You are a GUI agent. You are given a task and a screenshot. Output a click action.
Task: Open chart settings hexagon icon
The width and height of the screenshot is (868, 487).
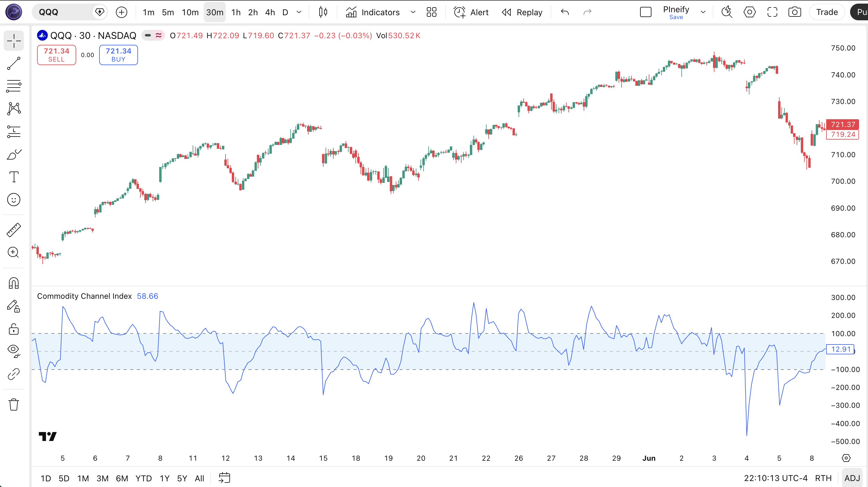(x=749, y=13)
